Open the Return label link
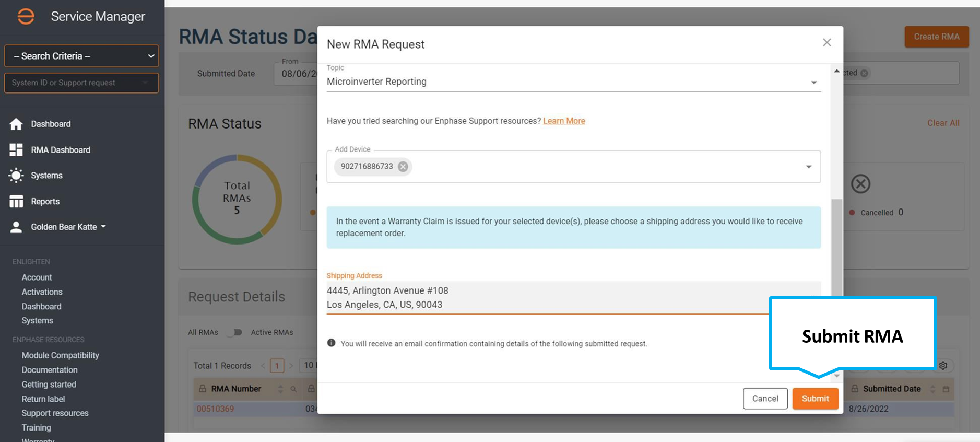Viewport: 980px width, 442px height. pos(43,399)
